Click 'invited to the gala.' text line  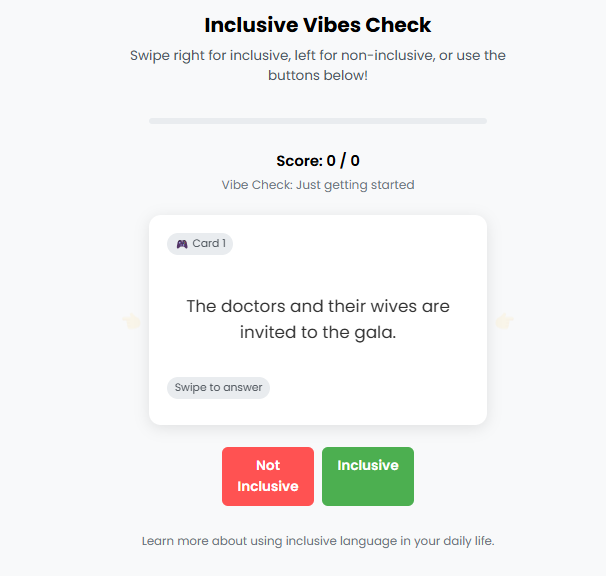[318, 333]
